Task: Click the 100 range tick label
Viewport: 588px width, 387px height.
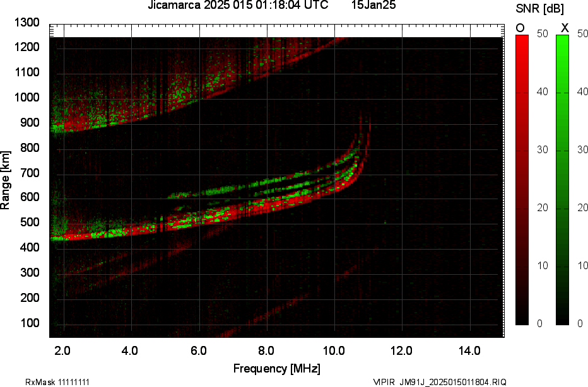Action: coord(30,322)
